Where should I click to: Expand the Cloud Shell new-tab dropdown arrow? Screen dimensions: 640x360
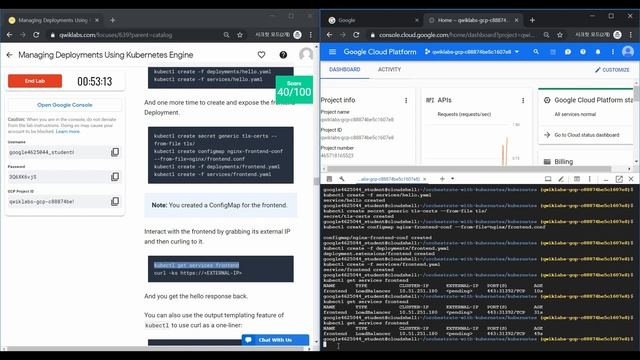point(452,179)
